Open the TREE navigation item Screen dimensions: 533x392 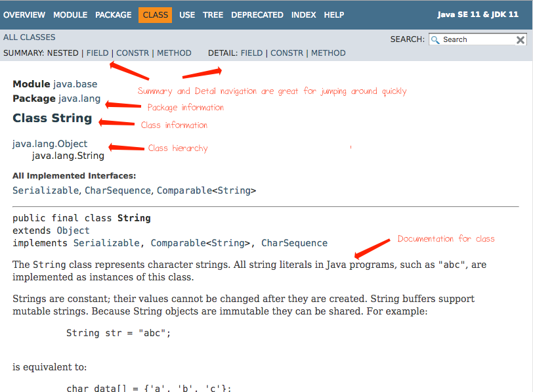pos(213,14)
